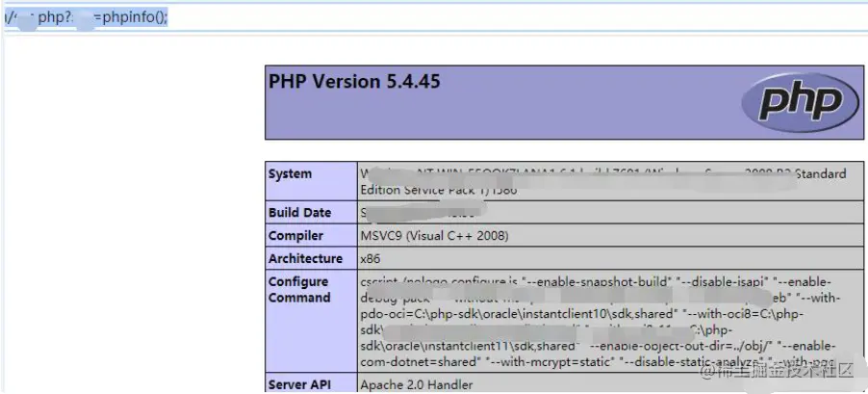Click the "PHP Version 5.4.45" heading
This screenshot has height=394, width=868.
coord(354,82)
